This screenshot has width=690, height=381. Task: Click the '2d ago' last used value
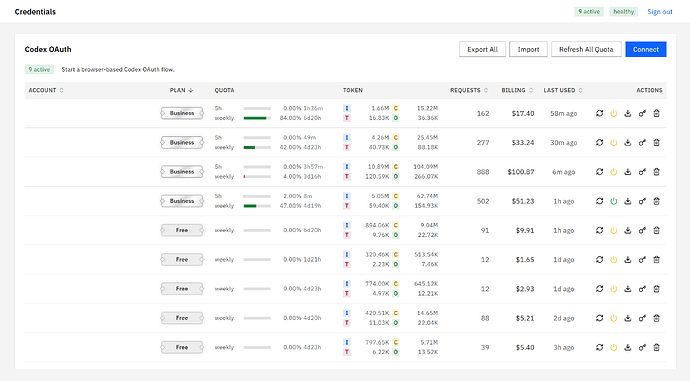click(563, 318)
